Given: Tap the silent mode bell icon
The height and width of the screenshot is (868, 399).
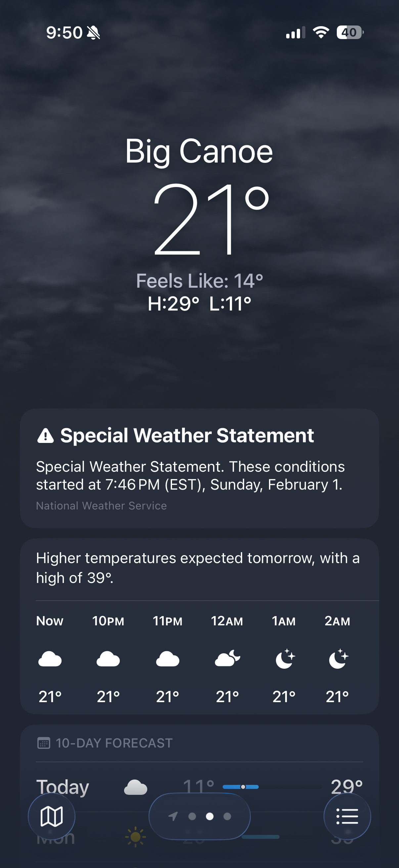Looking at the screenshot, I should coord(93,33).
